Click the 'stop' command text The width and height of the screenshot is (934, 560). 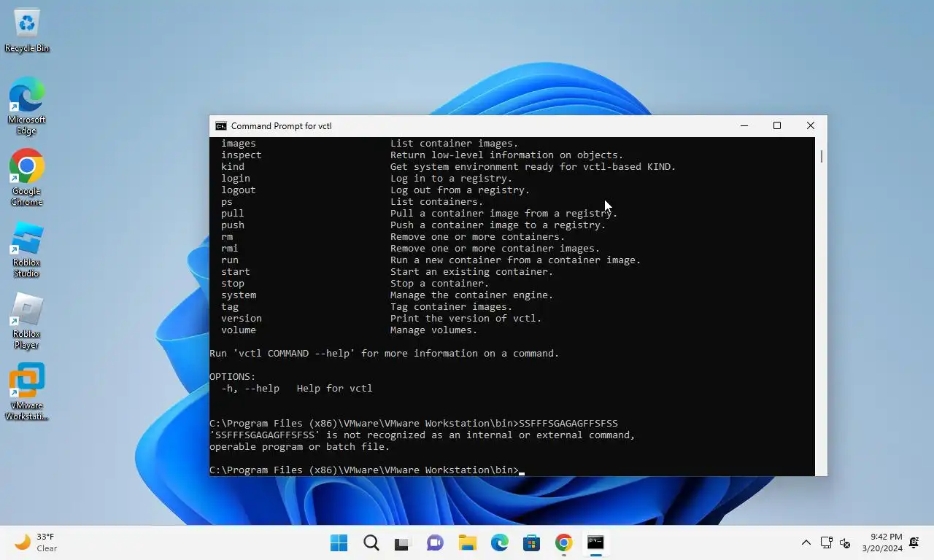click(x=233, y=284)
